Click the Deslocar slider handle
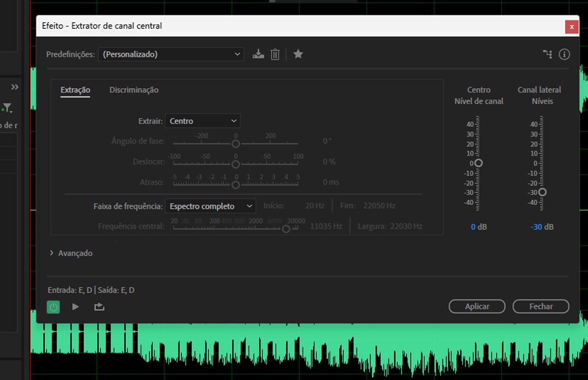 (236, 164)
